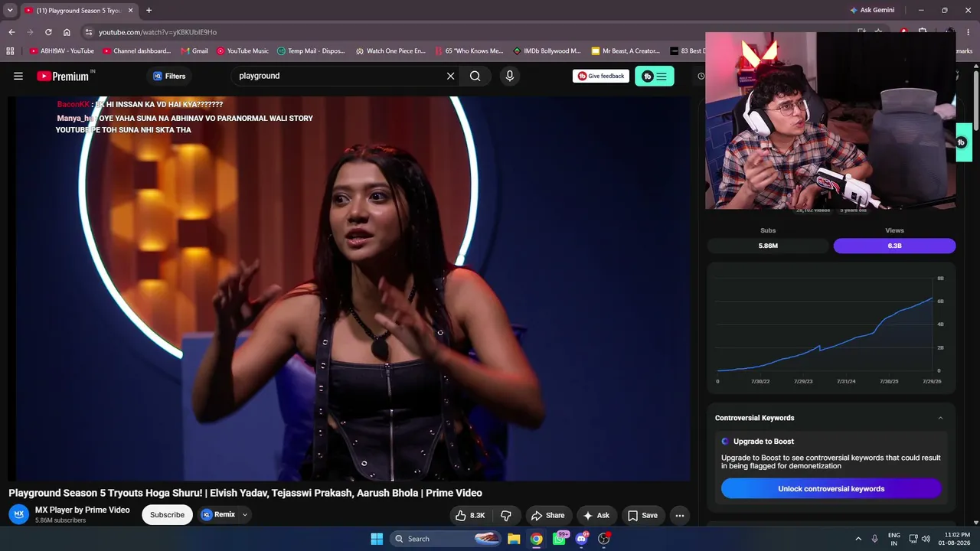Open Discord from the taskbar
The width and height of the screenshot is (980, 551).
pyautogui.click(x=582, y=539)
